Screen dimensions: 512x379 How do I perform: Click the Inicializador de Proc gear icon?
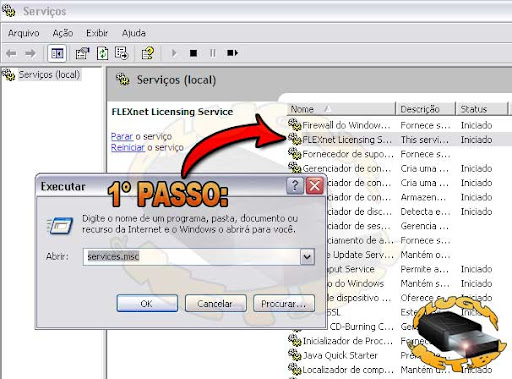point(295,340)
